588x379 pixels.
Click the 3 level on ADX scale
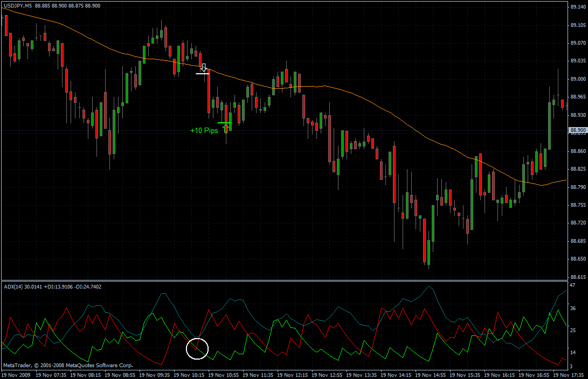coord(571,366)
